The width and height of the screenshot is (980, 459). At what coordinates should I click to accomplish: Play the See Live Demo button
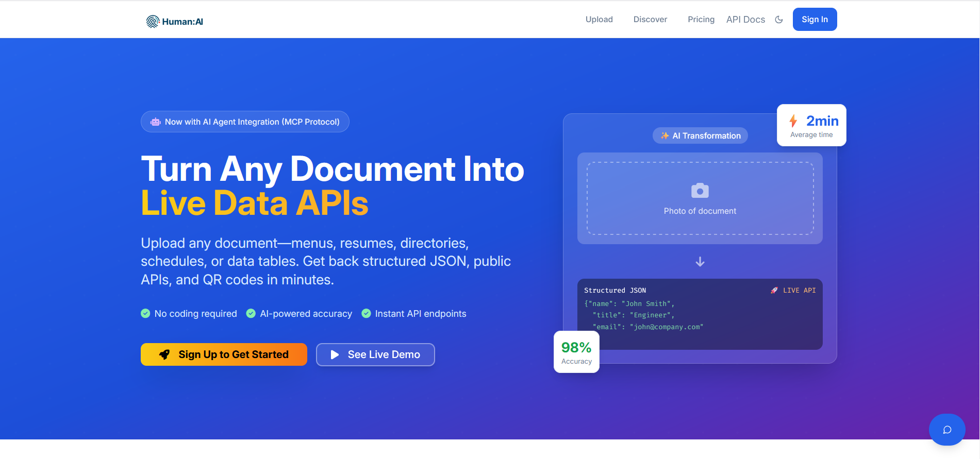click(375, 354)
